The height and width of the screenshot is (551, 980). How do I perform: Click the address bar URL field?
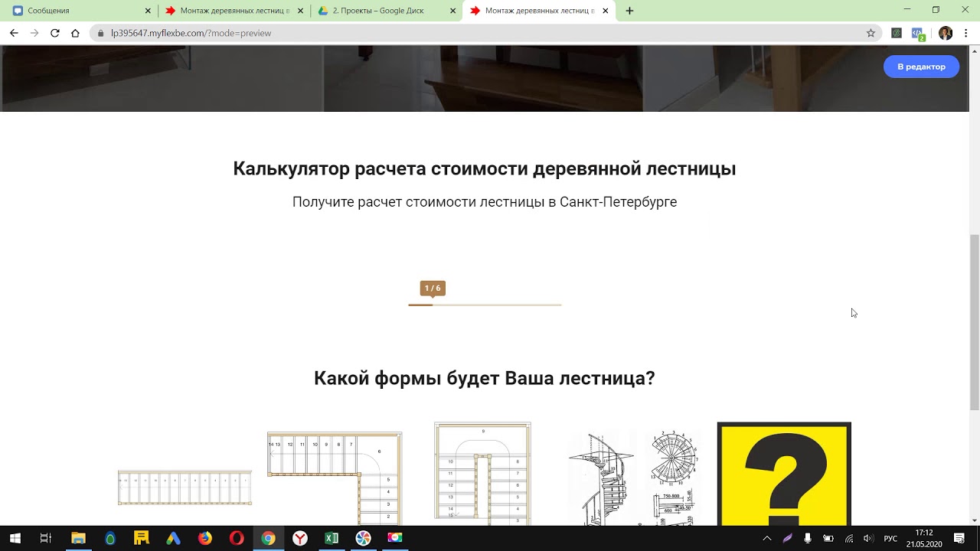coord(459,33)
